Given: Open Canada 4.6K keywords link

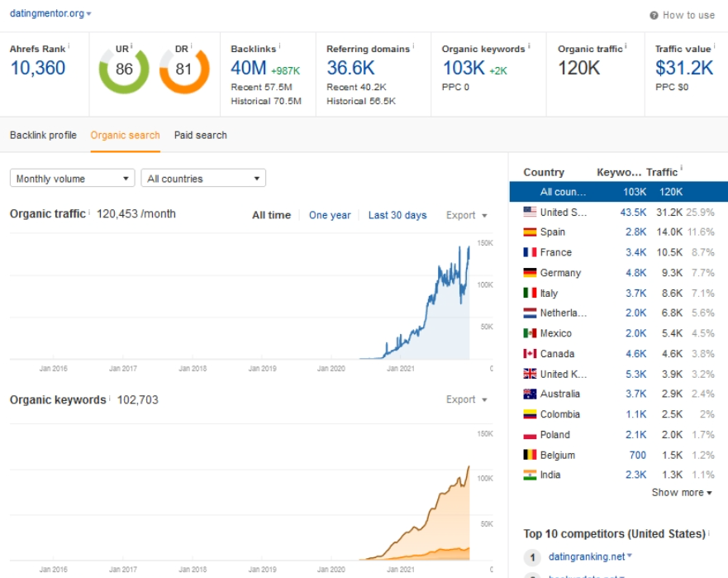Looking at the screenshot, I should click(635, 354).
